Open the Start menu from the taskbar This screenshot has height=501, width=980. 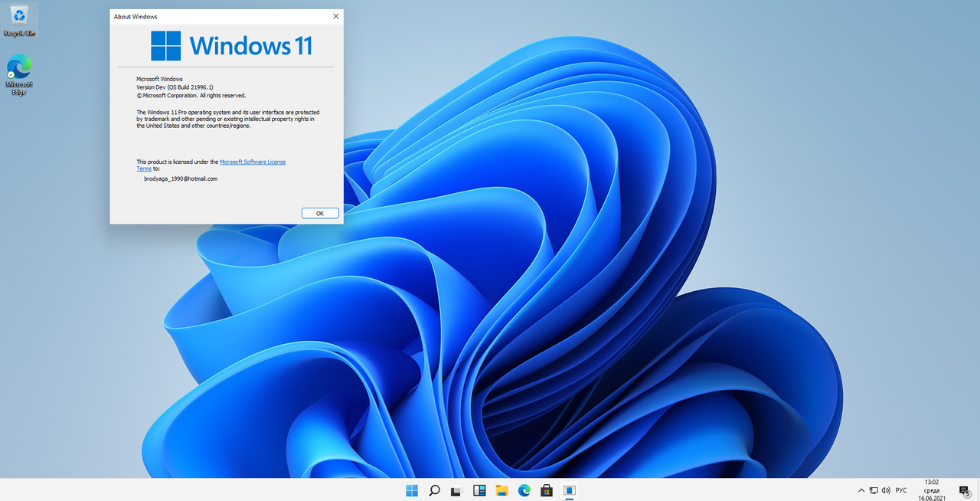(x=412, y=490)
